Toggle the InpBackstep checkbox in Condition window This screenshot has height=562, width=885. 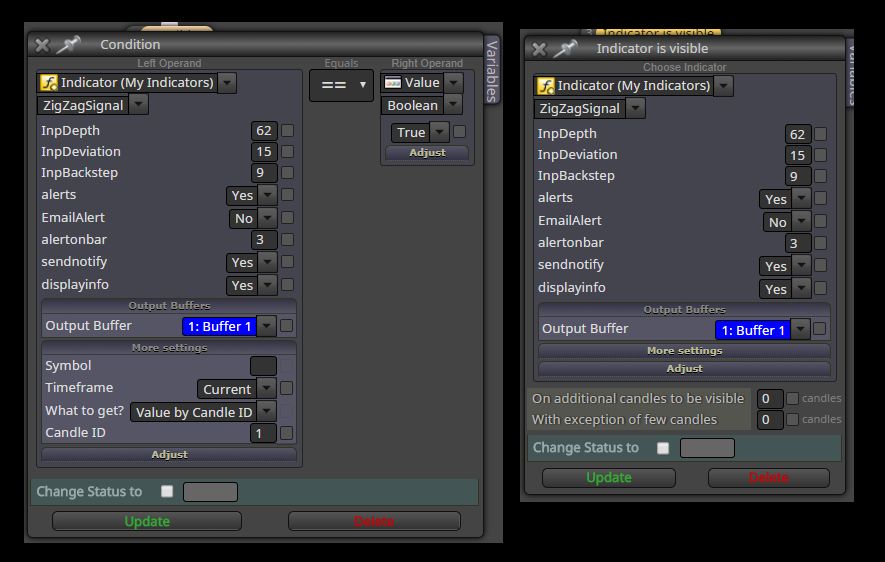click(x=287, y=173)
